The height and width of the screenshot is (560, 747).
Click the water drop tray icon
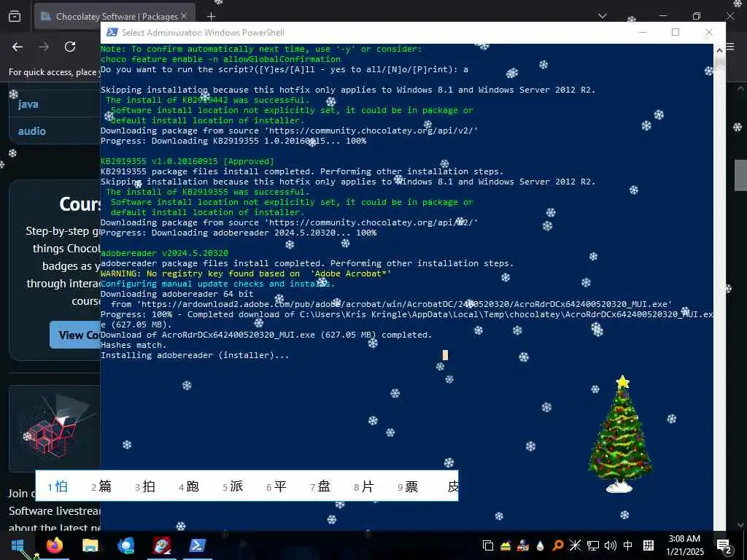point(541,545)
